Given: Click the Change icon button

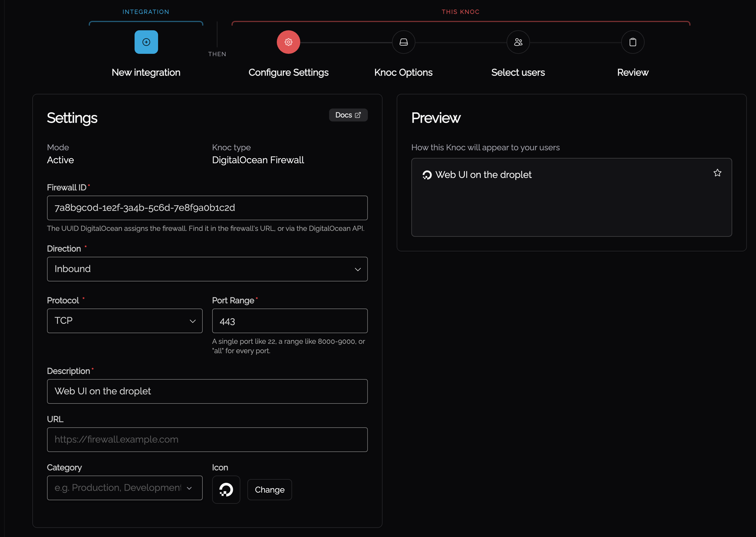Looking at the screenshot, I should click(269, 489).
